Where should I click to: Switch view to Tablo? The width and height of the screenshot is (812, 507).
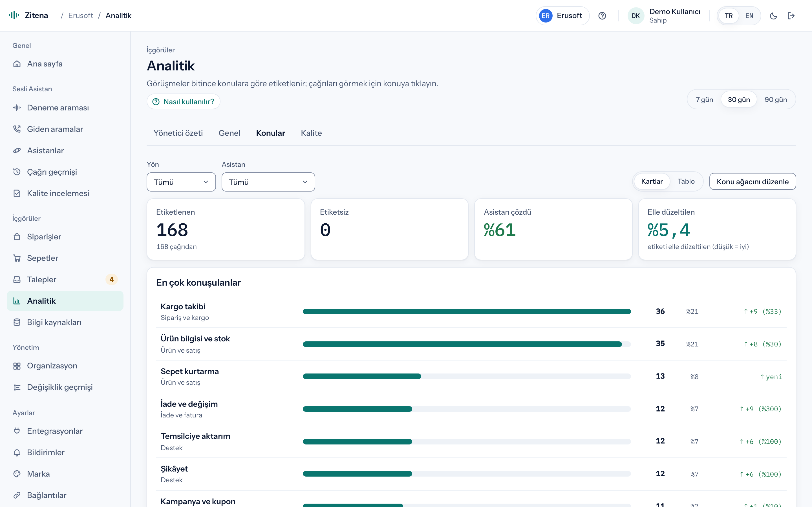686,181
